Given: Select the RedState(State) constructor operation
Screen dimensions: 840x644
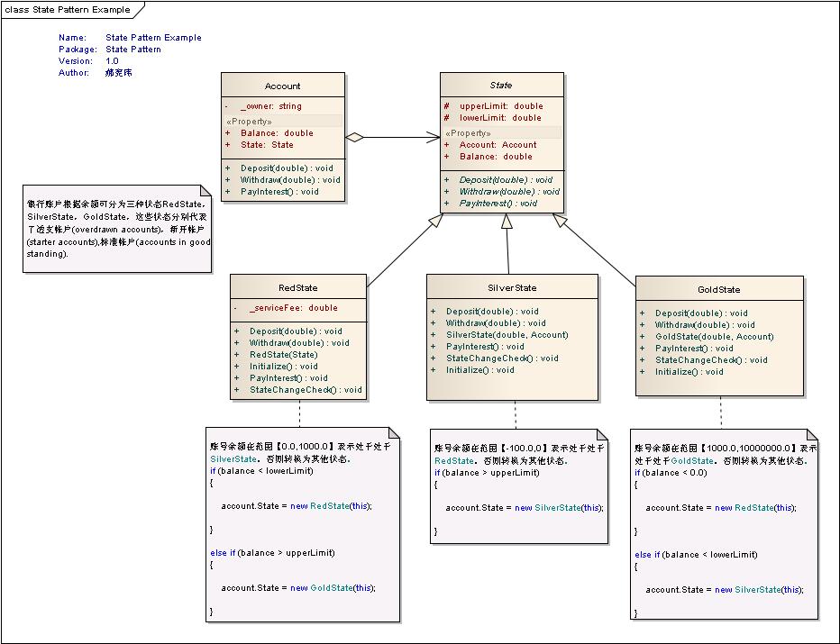Looking at the screenshot, I should pos(284,355).
